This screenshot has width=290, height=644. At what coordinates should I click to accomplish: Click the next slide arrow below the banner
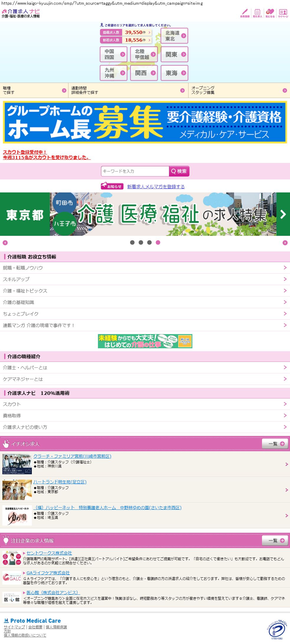click(285, 243)
